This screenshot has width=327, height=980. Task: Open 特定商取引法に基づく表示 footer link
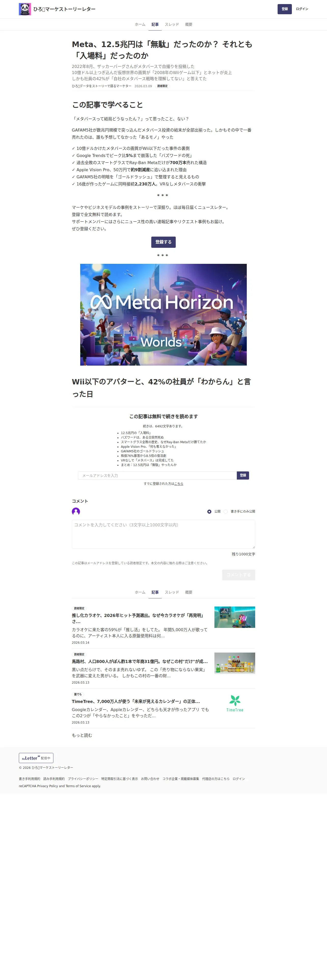119,779
